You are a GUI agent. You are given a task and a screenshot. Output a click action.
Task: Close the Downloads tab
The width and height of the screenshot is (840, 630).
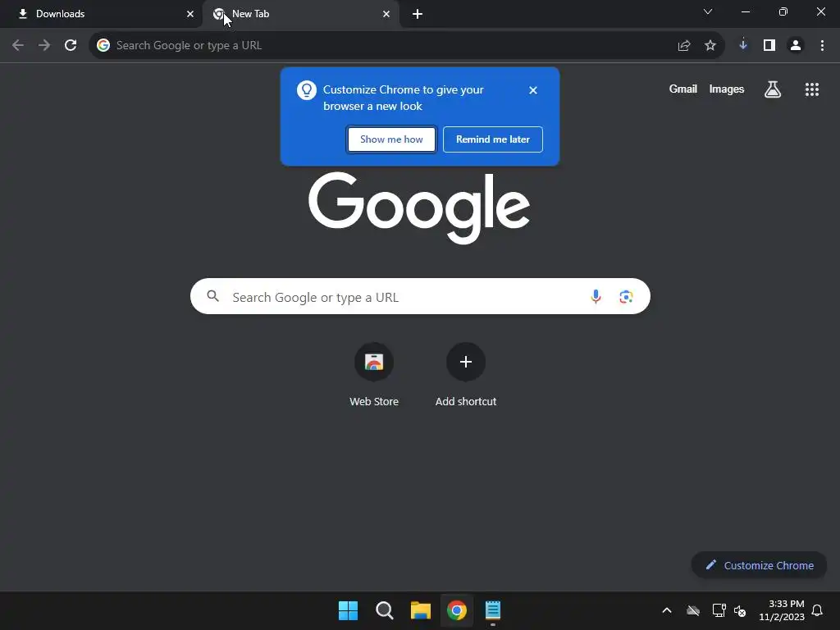(x=190, y=14)
